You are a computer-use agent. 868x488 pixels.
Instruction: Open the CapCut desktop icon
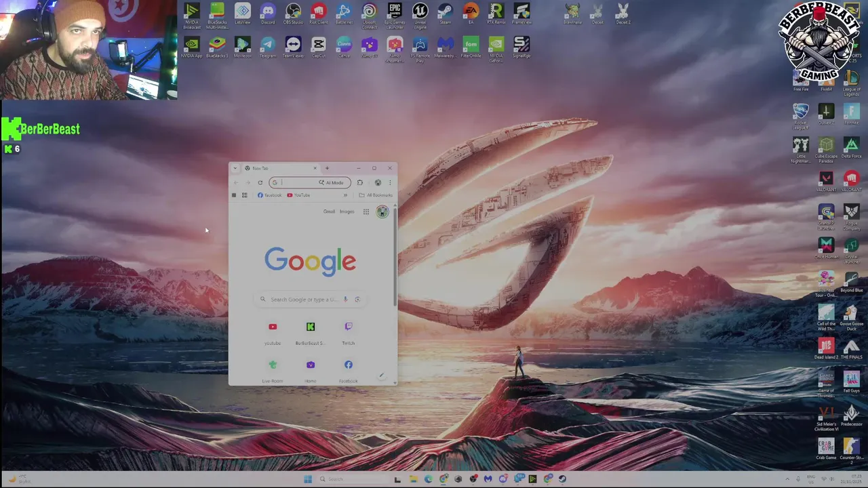[x=319, y=47]
